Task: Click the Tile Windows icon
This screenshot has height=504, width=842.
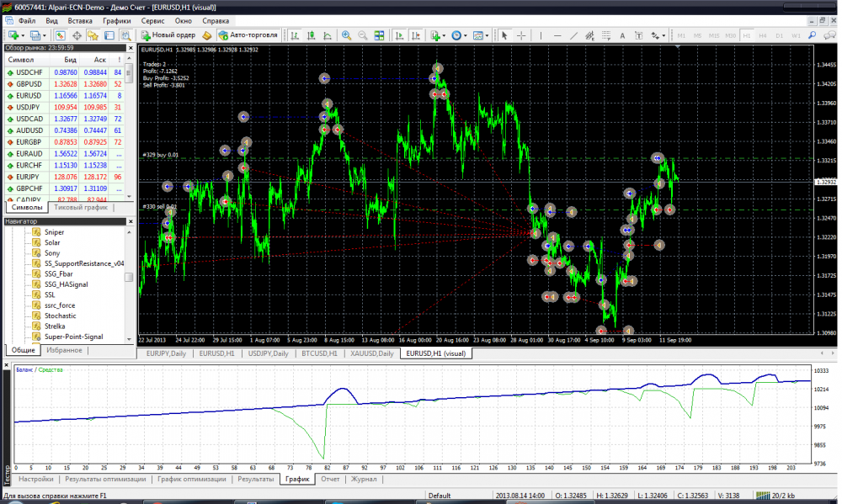Action: (x=380, y=35)
